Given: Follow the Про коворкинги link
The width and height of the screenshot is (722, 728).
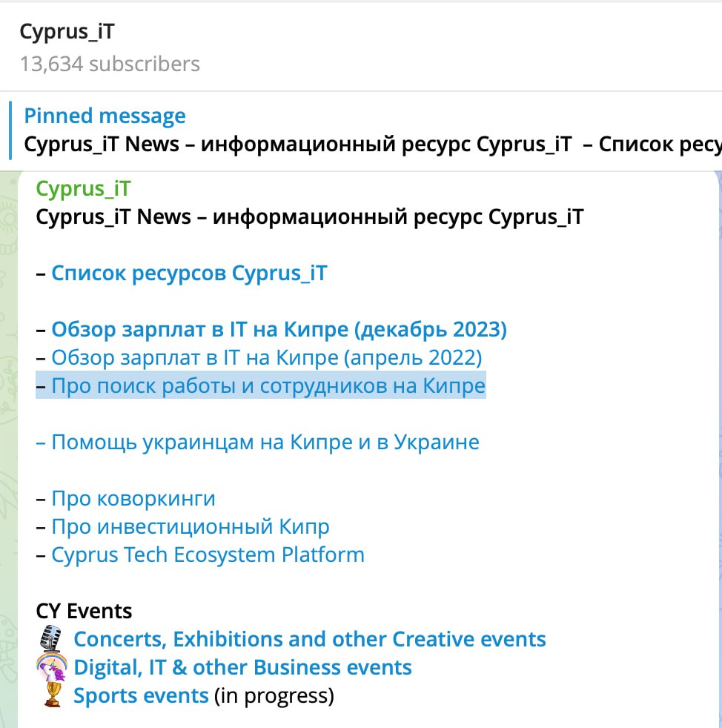Looking at the screenshot, I should [133, 499].
